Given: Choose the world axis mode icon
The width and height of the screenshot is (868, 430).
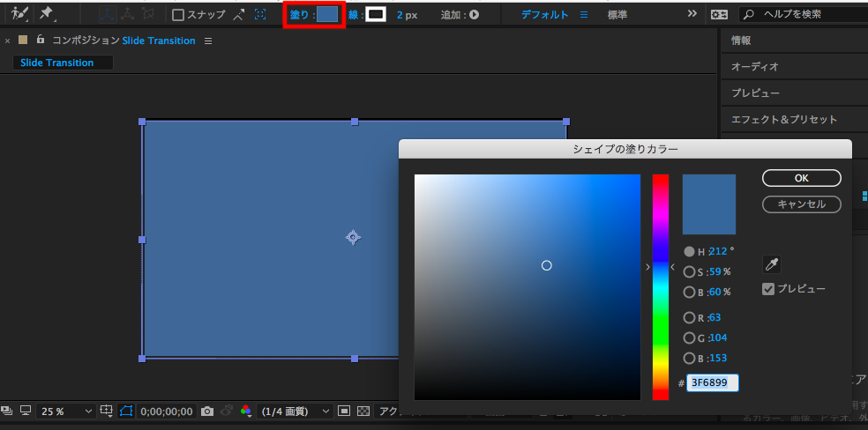Looking at the screenshot, I should point(129,15).
